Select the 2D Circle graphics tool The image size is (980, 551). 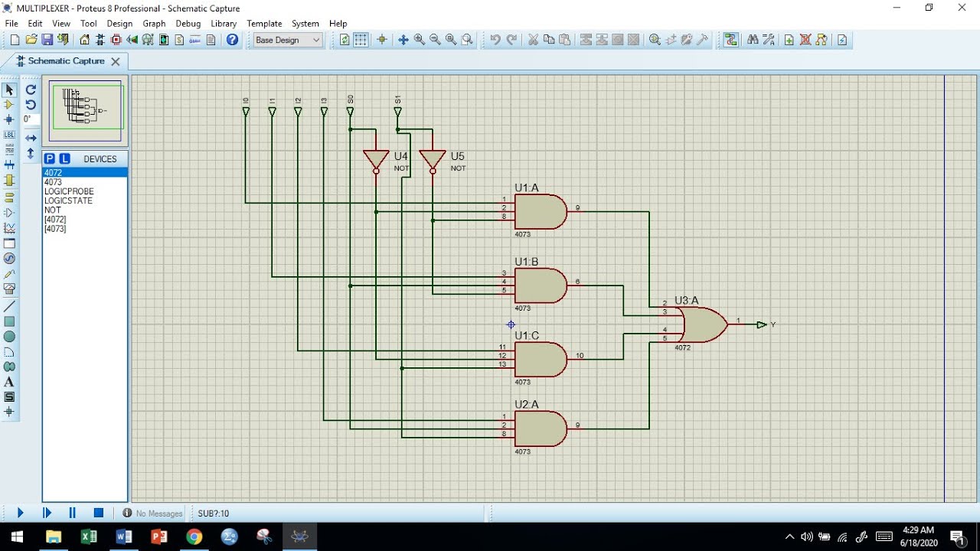click(9, 337)
